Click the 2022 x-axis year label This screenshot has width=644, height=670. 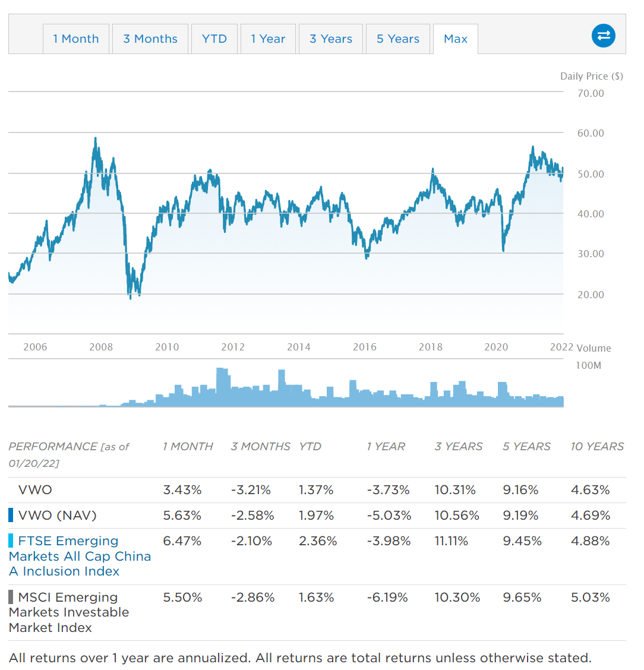pyautogui.click(x=561, y=346)
